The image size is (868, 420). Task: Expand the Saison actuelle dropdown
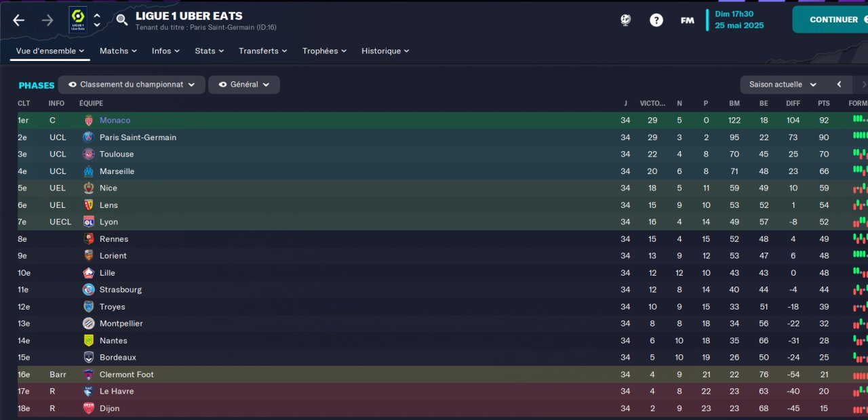tap(783, 85)
